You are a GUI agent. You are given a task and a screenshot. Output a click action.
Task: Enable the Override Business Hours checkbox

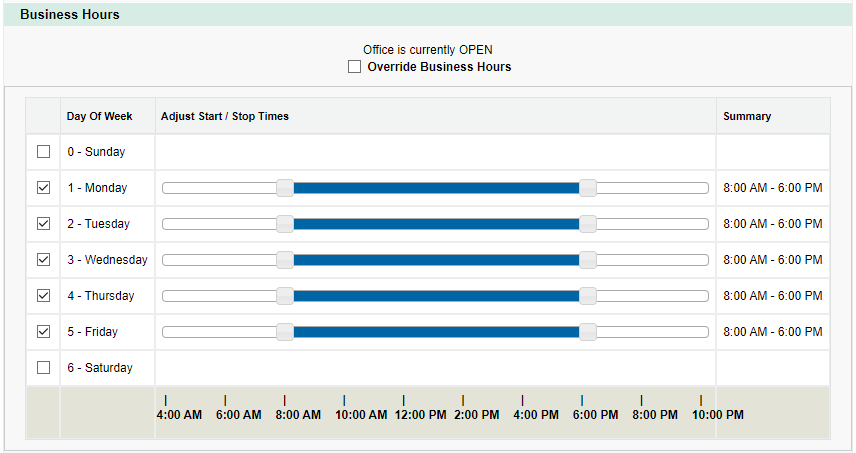354,67
